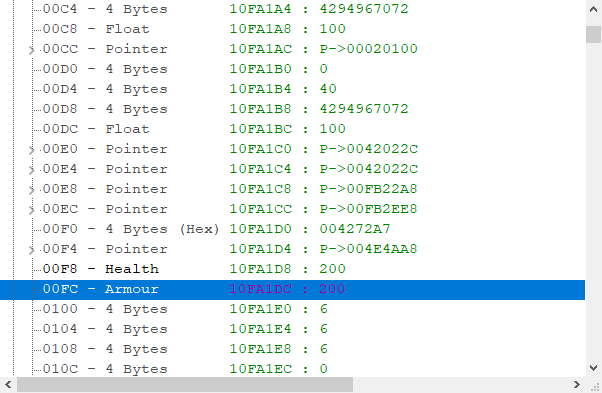Screen dimensions: 602x393
Task: Click value P->00FB22A8
Action: pos(369,189)
